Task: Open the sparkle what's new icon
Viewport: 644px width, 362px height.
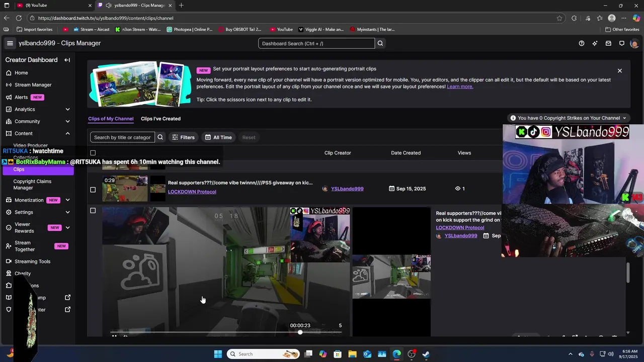Action: 595,43
